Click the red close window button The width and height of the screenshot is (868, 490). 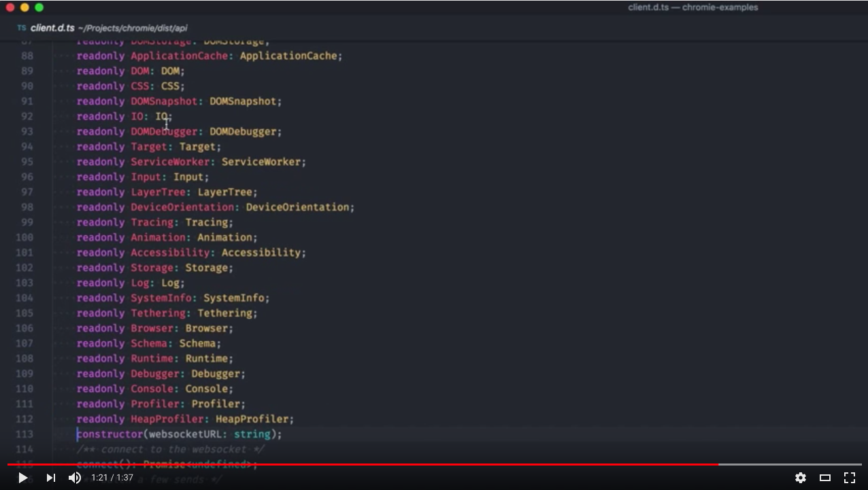10,7
